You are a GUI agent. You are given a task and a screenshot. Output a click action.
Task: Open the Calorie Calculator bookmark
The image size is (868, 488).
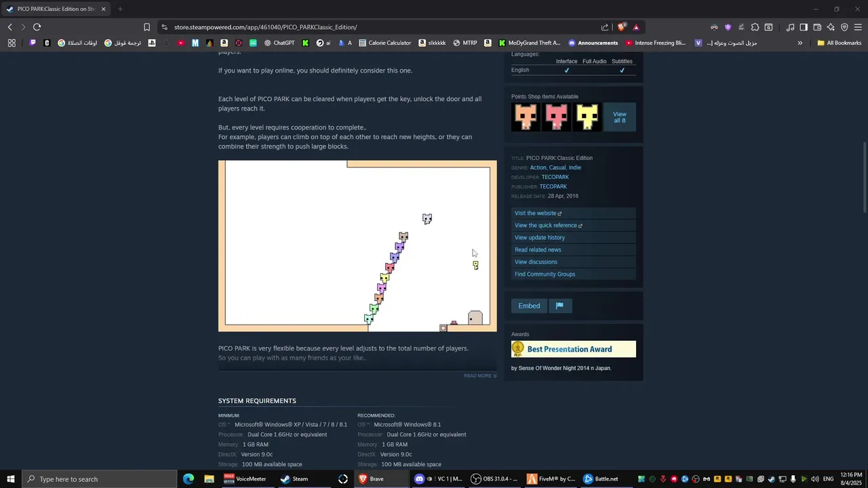384,43
